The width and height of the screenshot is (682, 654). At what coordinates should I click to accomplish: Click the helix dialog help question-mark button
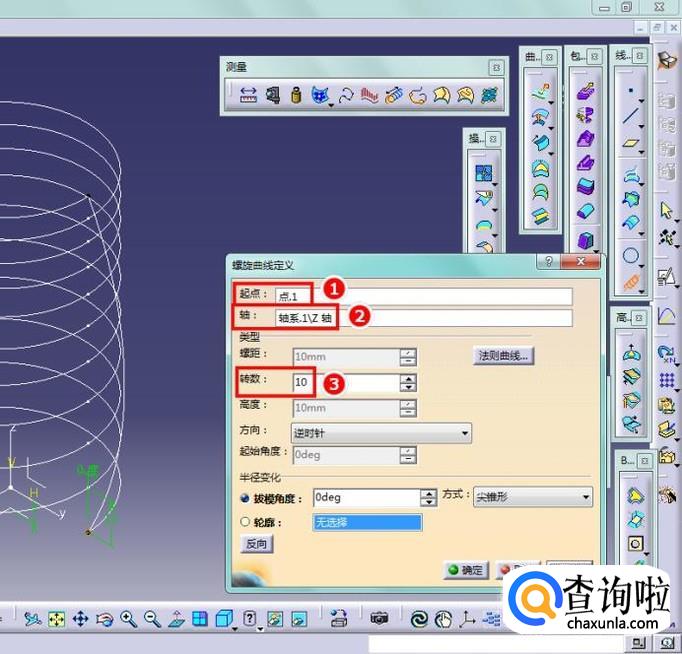click(549, 261)
